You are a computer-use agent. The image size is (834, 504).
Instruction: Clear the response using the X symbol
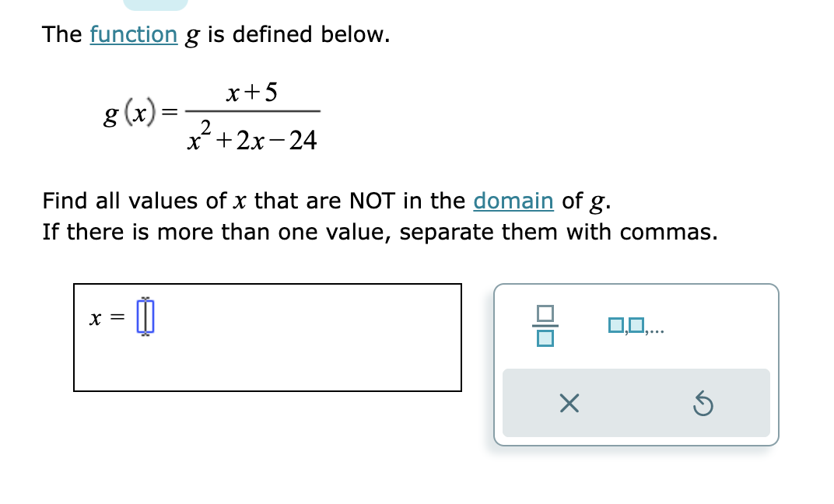(568, 403)
